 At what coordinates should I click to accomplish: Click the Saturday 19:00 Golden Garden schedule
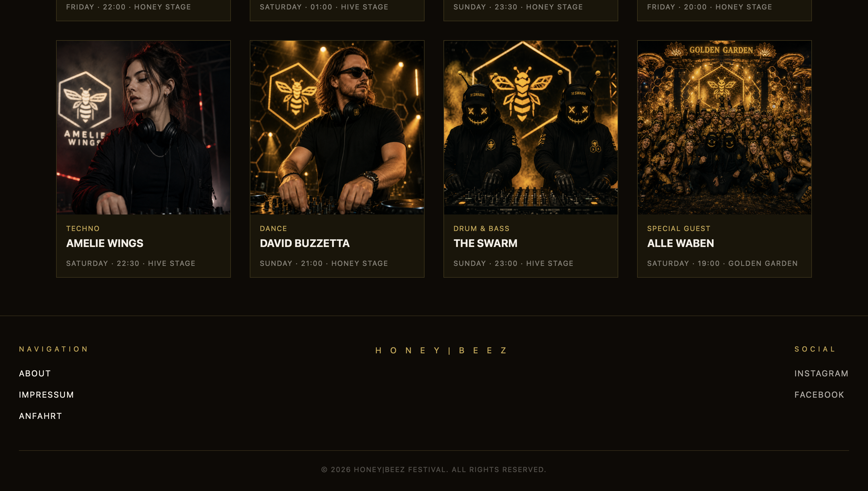[x=722, y=263]
